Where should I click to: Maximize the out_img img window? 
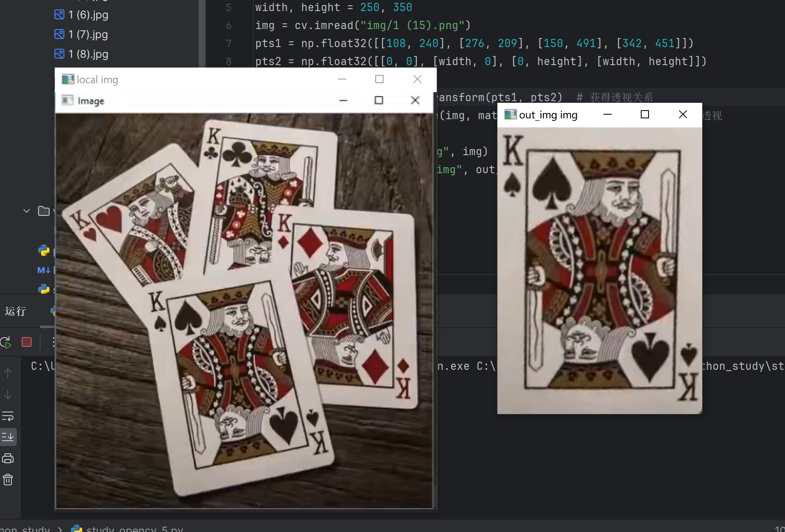(x=644, y=115)
